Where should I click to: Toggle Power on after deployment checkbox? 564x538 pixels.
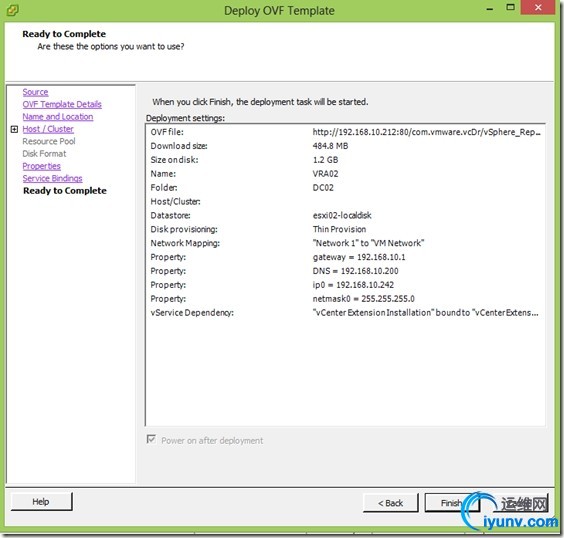pos(151,439)
